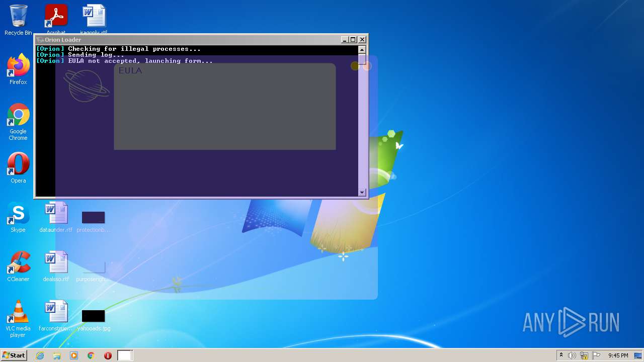The width and height of the screenshot is (644, 362).
Task: Click the 'Checking for illegal processes...' console line
Action: (118, 49)
